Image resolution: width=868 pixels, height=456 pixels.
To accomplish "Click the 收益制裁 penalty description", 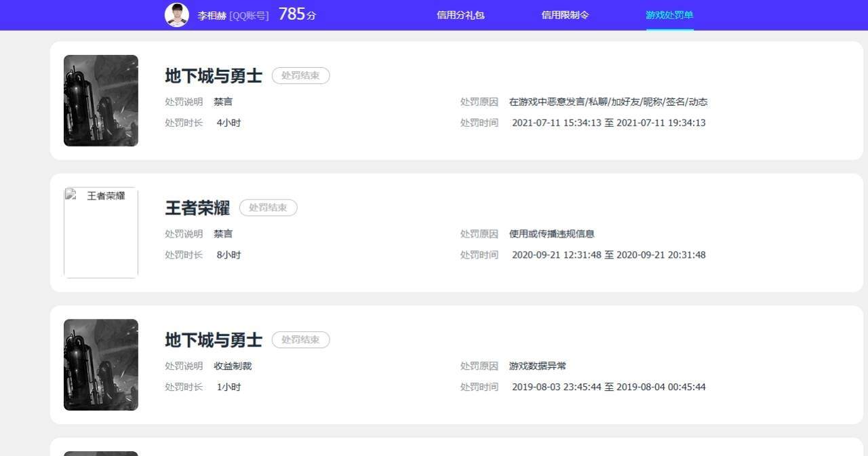I will pyautogui.click(x=233, y=366).
